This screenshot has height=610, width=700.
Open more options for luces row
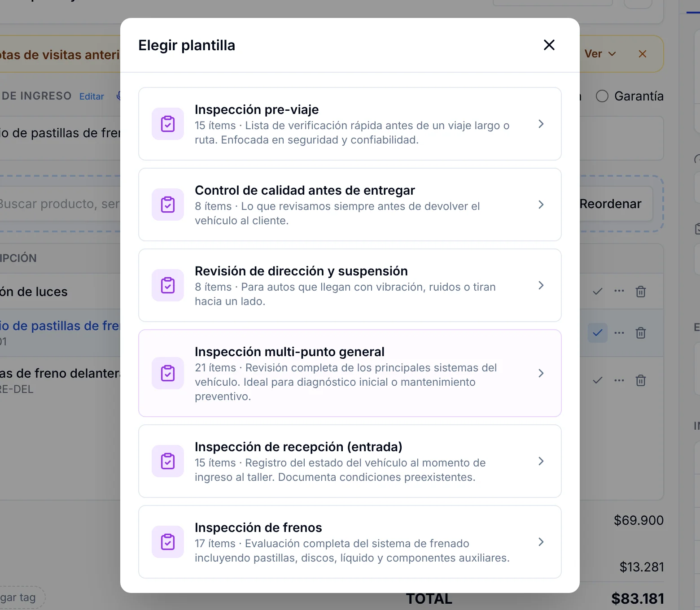(x=619, y=291)
